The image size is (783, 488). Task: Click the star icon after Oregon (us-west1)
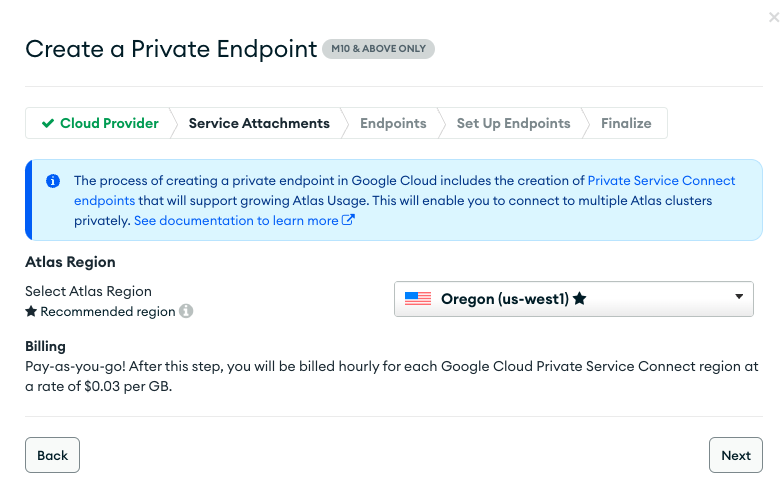coord(579,298)
